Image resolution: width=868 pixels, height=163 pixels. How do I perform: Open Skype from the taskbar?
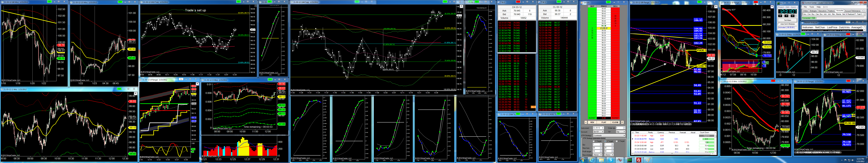tap(611, 160)
